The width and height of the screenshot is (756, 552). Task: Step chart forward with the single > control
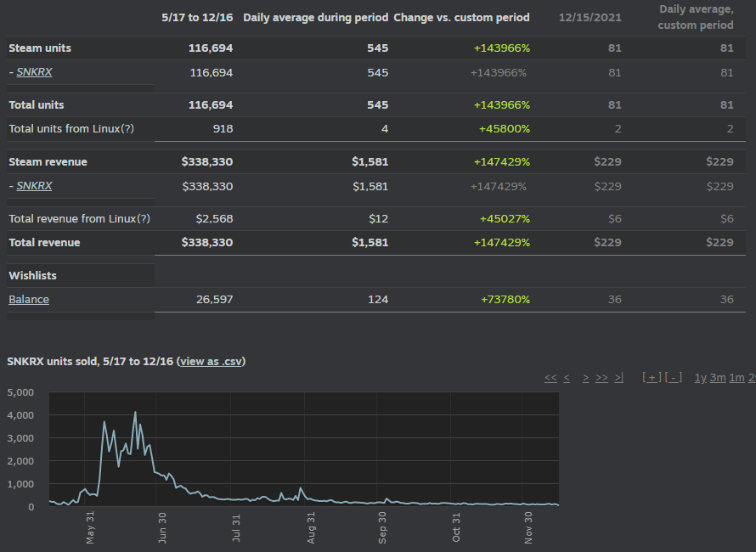coord(586,377)
